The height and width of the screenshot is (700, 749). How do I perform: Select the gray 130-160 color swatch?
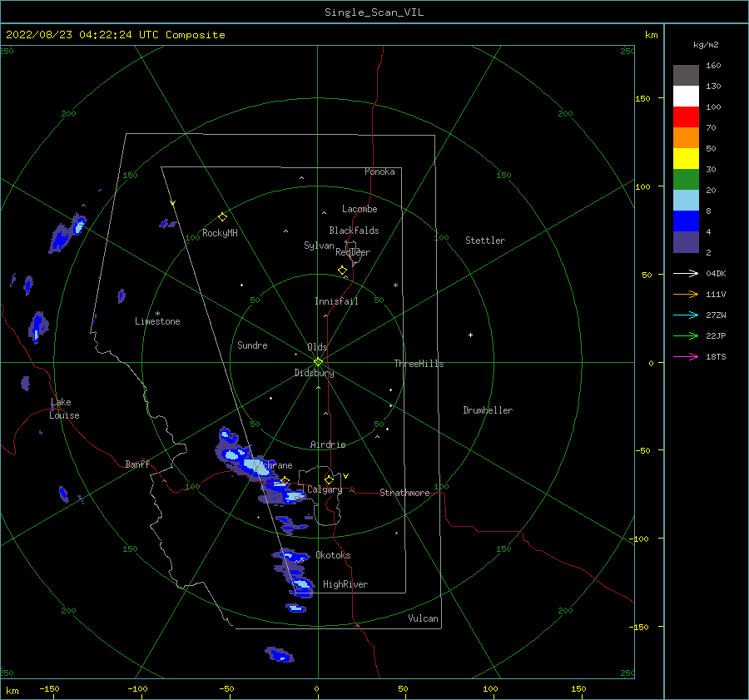[686, 75]
